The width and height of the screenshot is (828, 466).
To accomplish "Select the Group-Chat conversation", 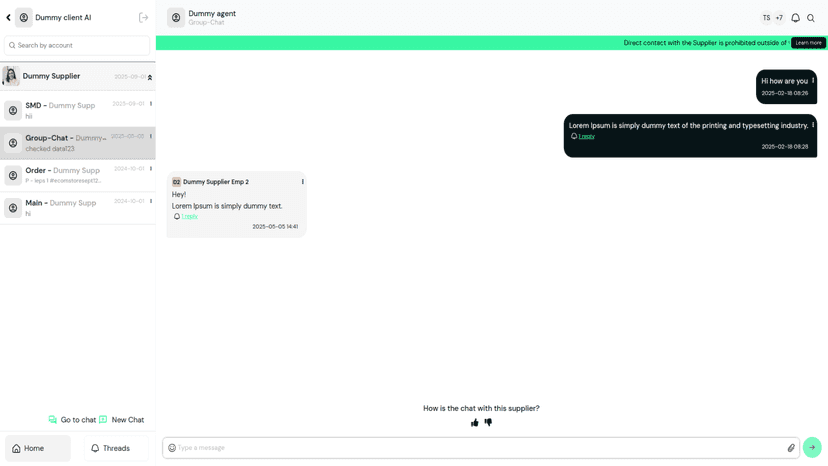I will pyautogui.click(x=78, y=143).
